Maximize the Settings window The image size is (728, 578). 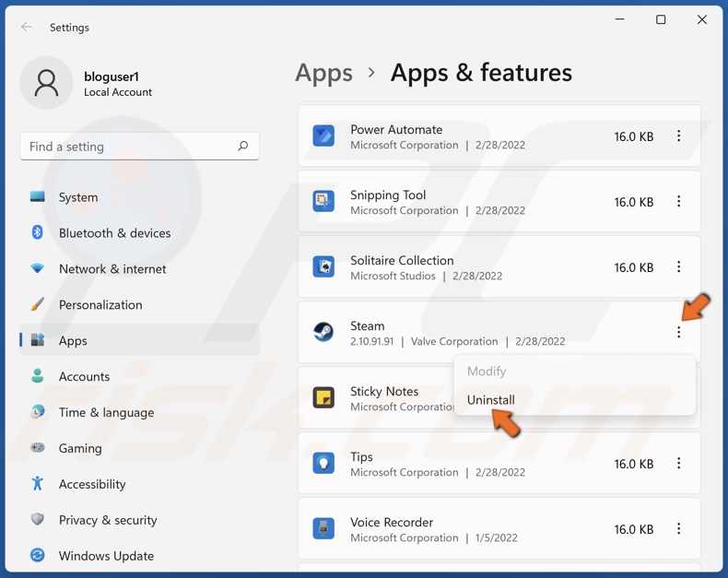[x=661, y=19]
